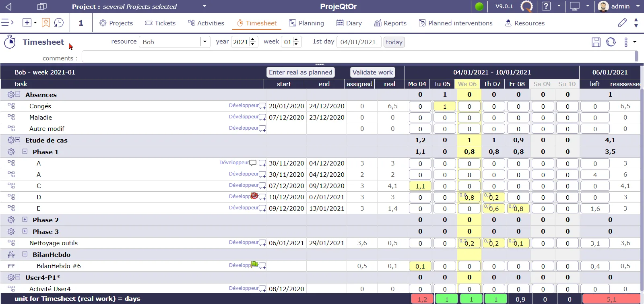
Task: Click into the comments text field
Action: [358, 57]
